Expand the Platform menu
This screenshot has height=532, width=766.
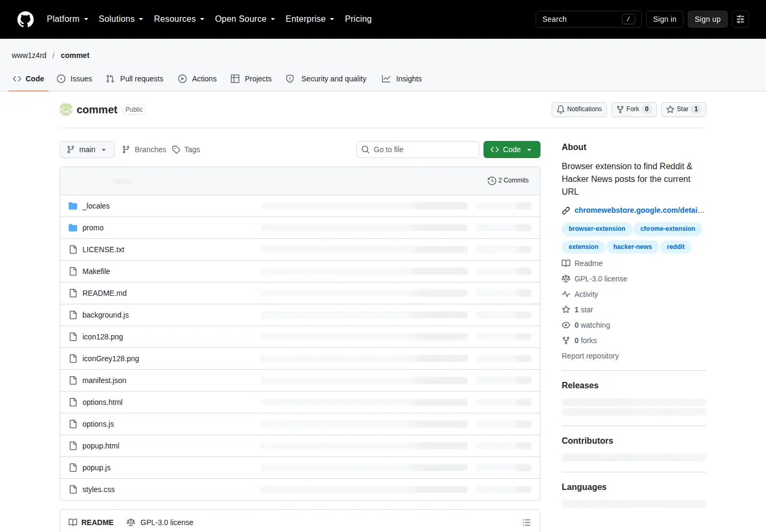coord(68,19)
